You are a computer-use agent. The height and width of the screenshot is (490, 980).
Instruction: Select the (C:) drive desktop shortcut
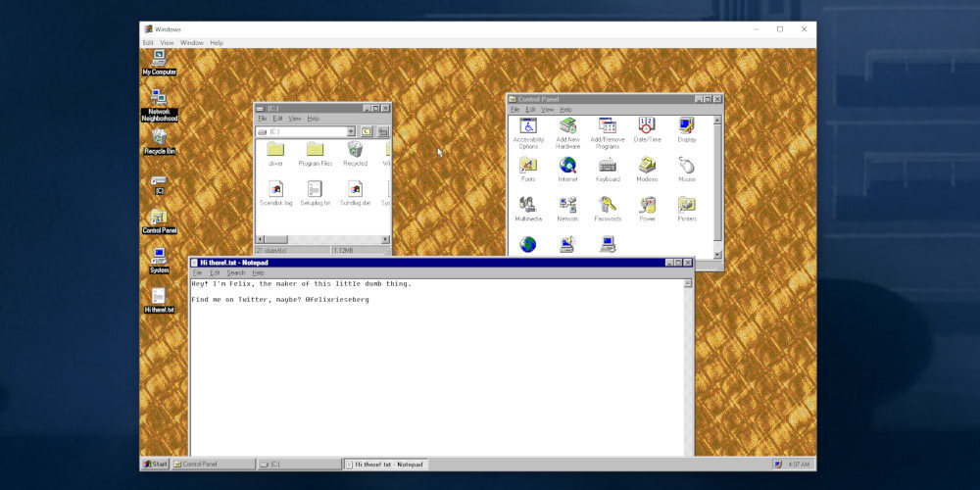(160, 185)
